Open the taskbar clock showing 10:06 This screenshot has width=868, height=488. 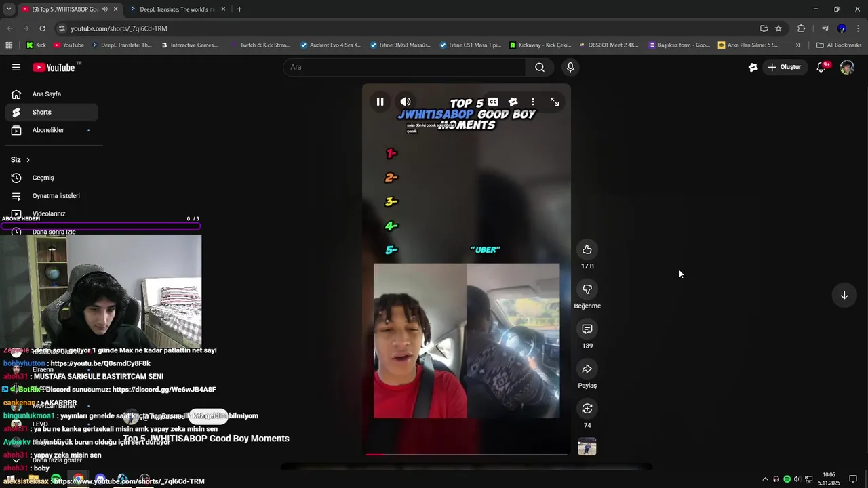829,479
